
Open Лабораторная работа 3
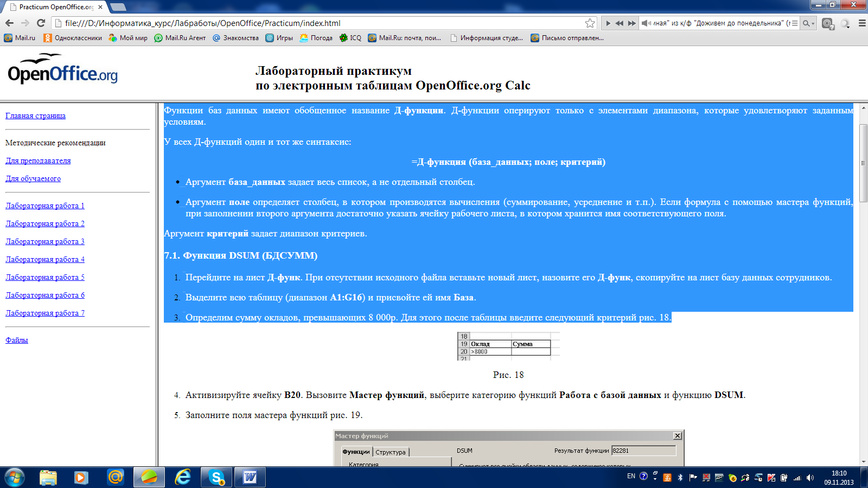45,241
